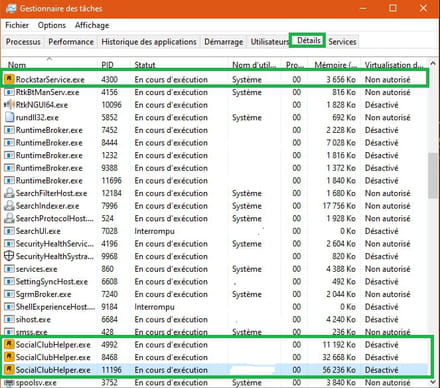This screenshot has height=388, width=440.
Task: Click the scrollbar up arrow
Action: point(433,63)
